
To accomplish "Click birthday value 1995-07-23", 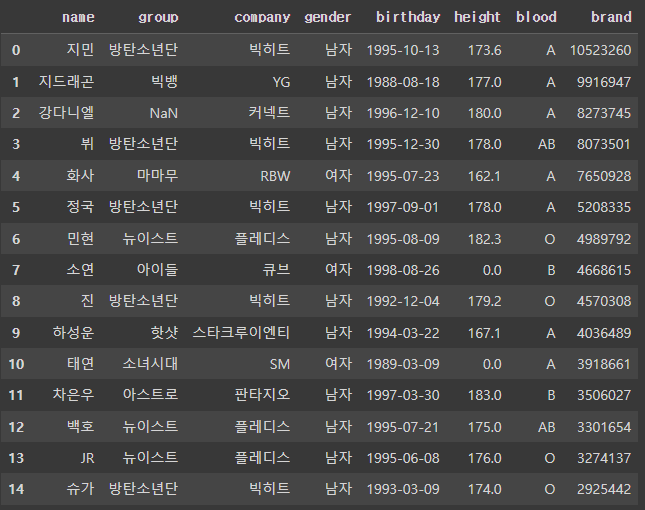I will tap(403, 176).
